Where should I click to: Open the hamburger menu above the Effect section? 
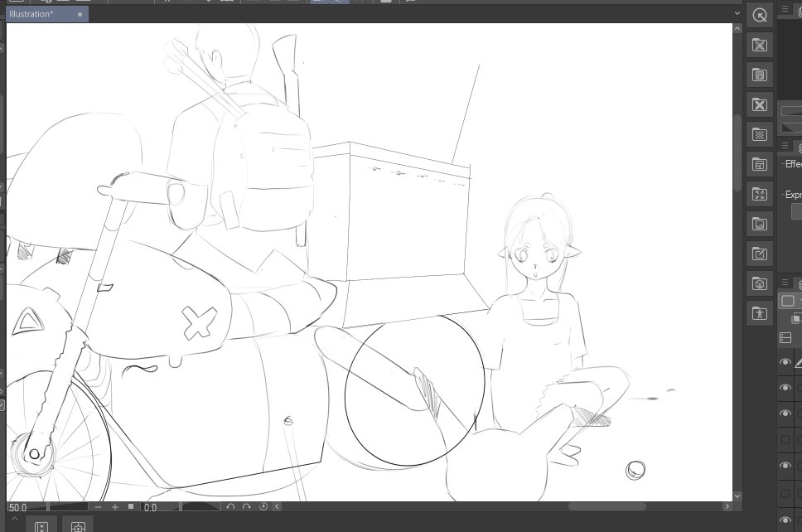point(785,146)
